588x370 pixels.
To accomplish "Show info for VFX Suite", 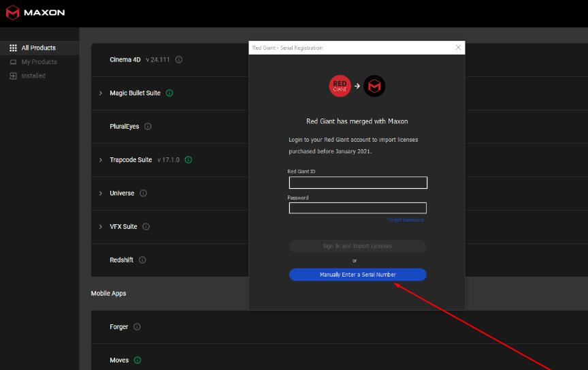I will click(x=146, y=226).
